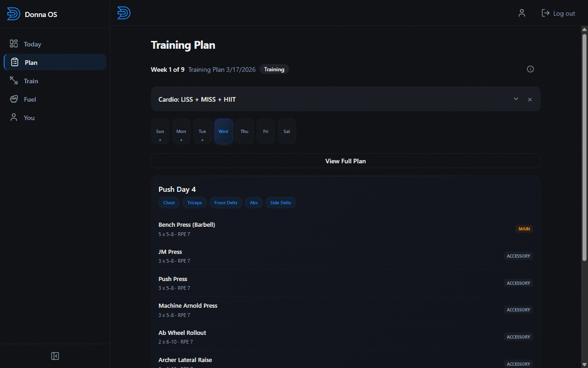The width and height of the screenshot is (588, 368).
Task: Open the You profile section icon
Action: tap(14, 117)
